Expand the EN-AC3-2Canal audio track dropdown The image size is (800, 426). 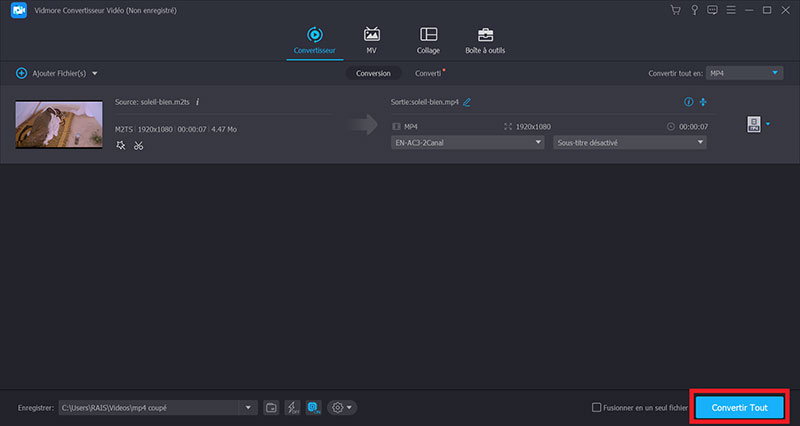pos(467,143)
